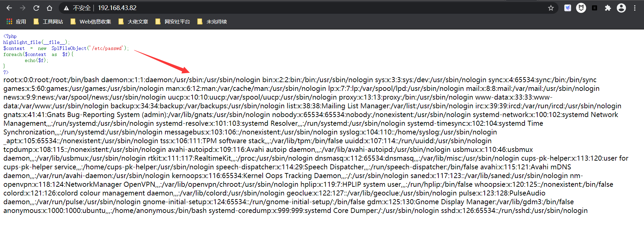
Task: Open the 应用 apps shortcut
Action: 16,22
